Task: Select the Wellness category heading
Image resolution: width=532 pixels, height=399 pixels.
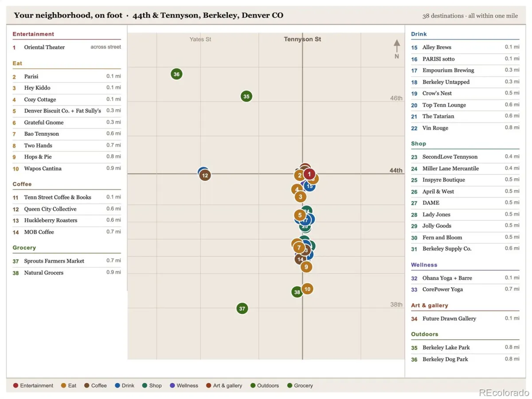Action: [x=424, y=265]
